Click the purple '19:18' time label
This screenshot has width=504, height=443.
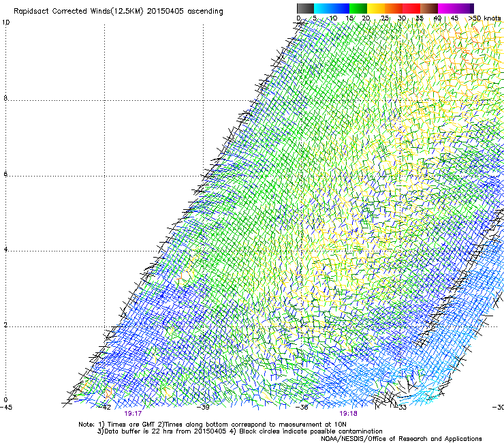pyautogui.click(x=349, y=414)
